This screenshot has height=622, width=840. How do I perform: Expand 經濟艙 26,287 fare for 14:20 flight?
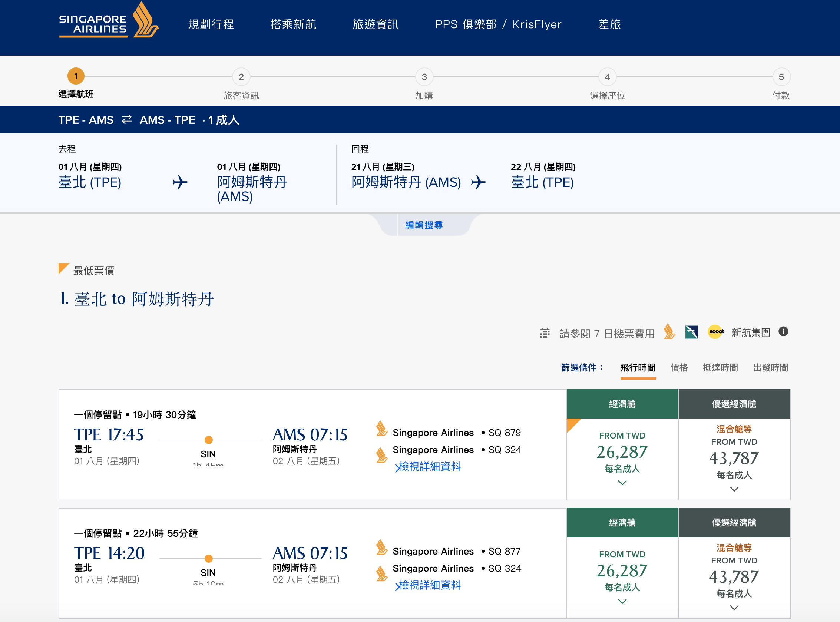coord(622,602)
